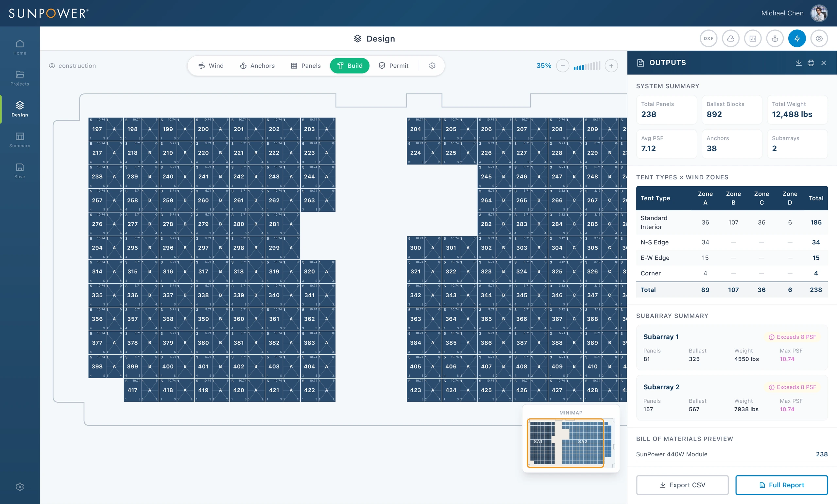
Task: Switch to the Anchors tab
Action: (x=257, y=66)
